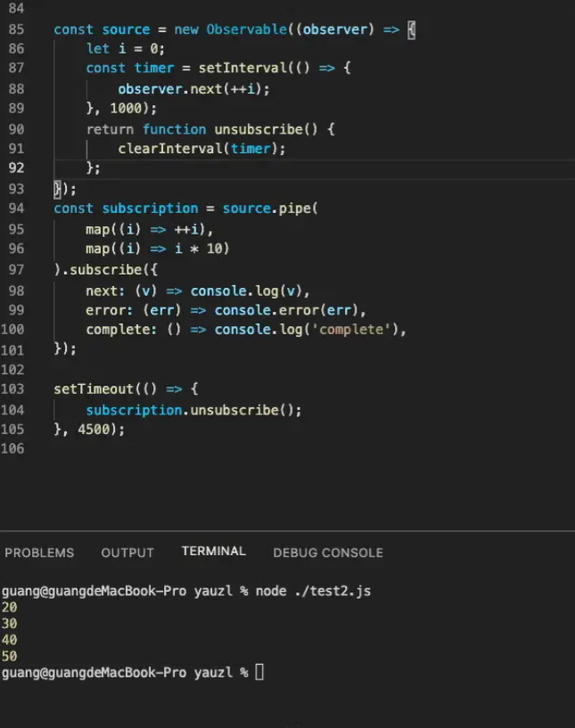
Task: Click setInterval on line 87
Action: (x=242, y=68)
